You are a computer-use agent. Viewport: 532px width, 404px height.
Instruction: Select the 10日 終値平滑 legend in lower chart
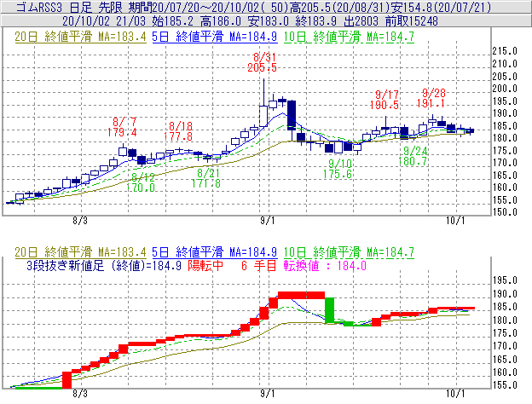coord(349,252)
